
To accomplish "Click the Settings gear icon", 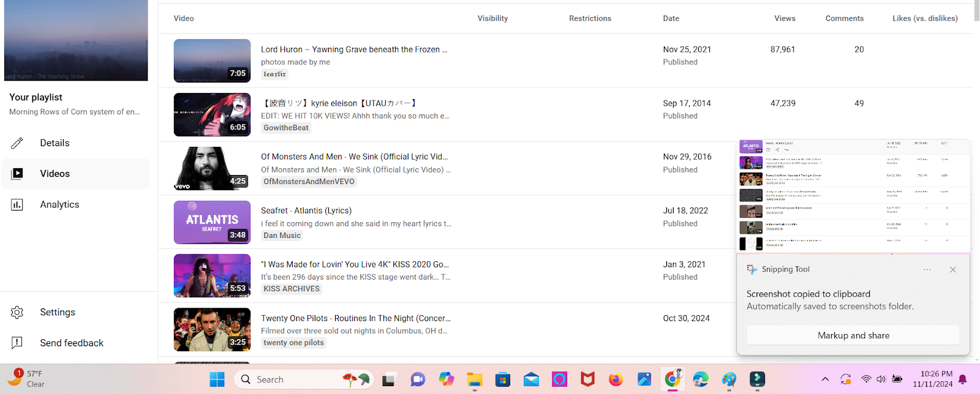I will click(x=17, y=312).
